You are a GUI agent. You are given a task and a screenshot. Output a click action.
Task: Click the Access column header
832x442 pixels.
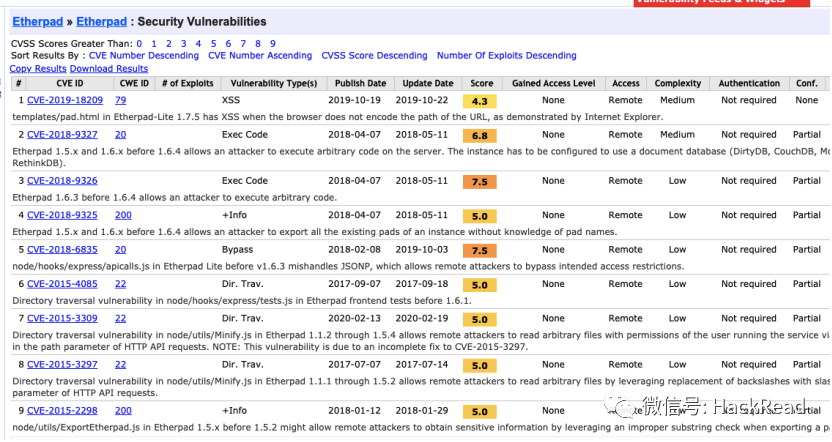point(626,83)
